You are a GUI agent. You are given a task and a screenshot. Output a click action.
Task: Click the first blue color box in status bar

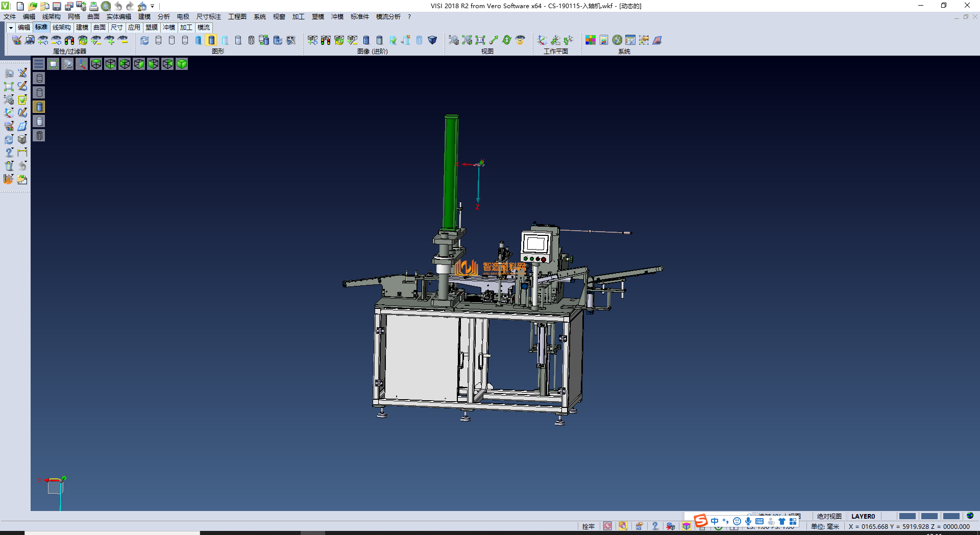point(907,516)
